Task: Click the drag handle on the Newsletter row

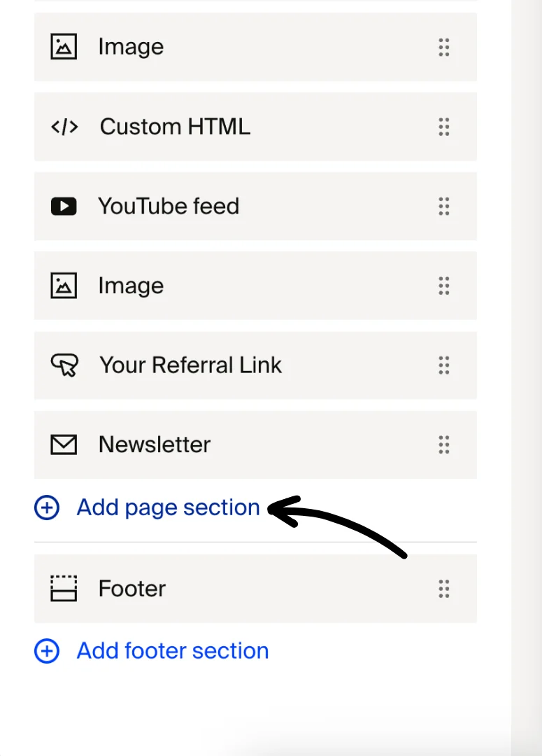Action: coord(444,444)
